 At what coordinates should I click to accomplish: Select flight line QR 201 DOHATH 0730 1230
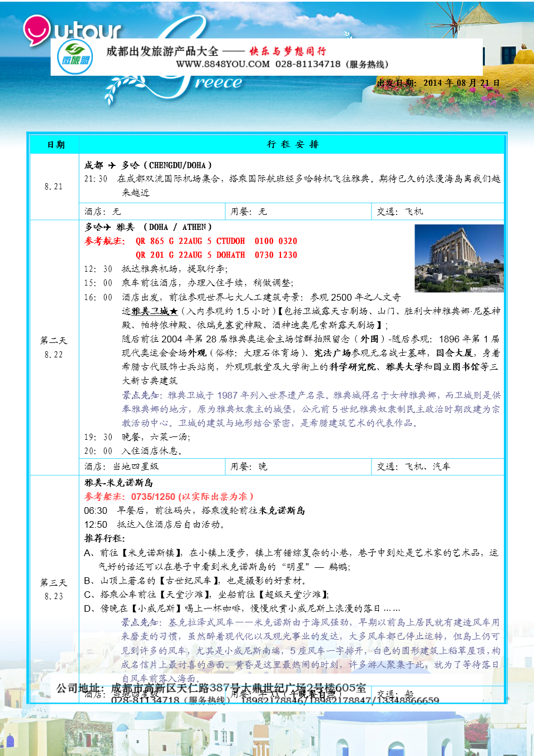click(x=216, y=255)
